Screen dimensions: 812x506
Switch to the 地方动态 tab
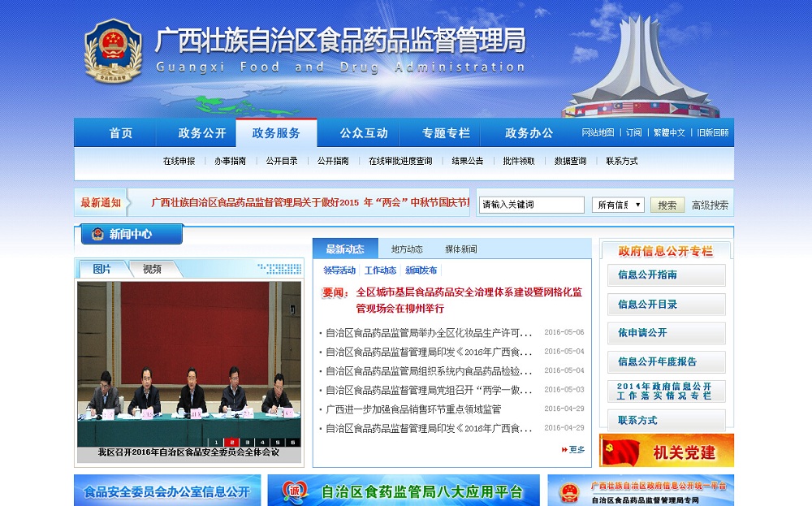click(407, 249)
